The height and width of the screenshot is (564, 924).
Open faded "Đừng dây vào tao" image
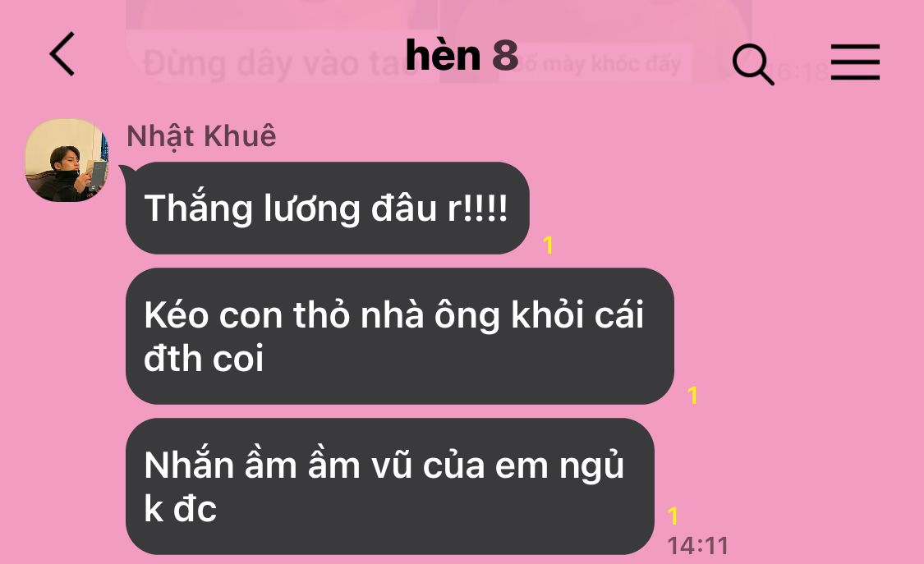[x=281, y=41]
